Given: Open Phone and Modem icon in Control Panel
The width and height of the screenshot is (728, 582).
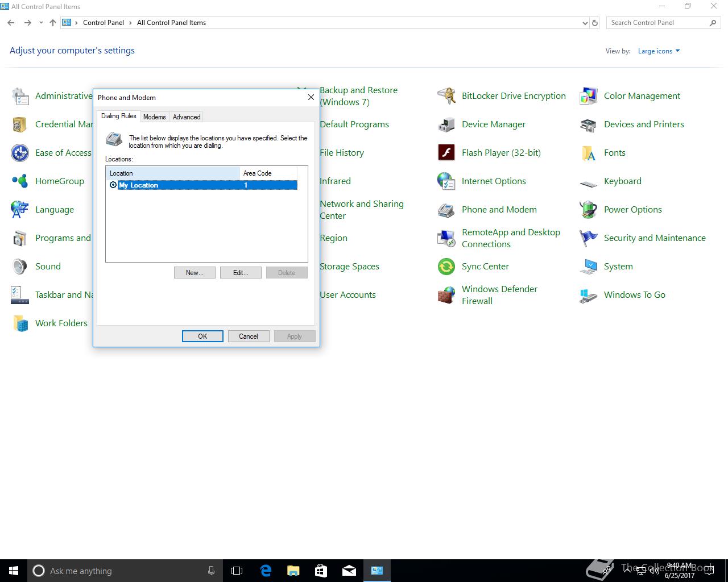Looking at the screenshot, I should click(x=446, y=210).
